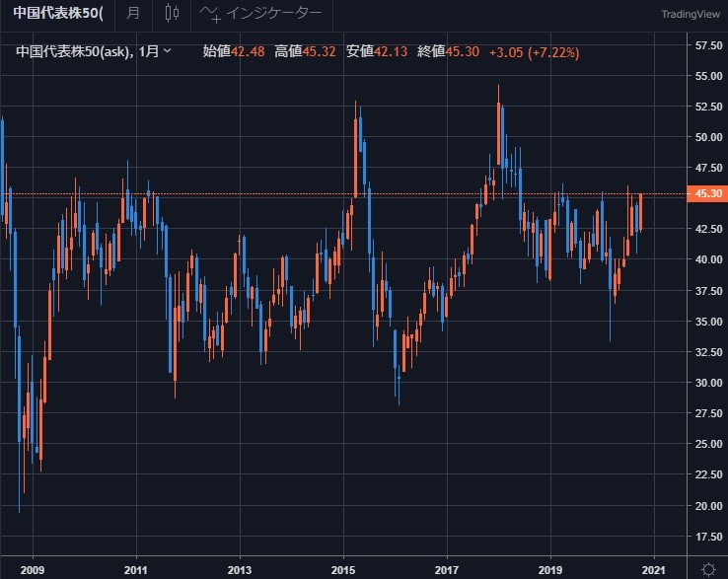The height and width of the screenshot is (579, 728).
Task: Click the 27.50 price axis label
Action: coord(708,413)
